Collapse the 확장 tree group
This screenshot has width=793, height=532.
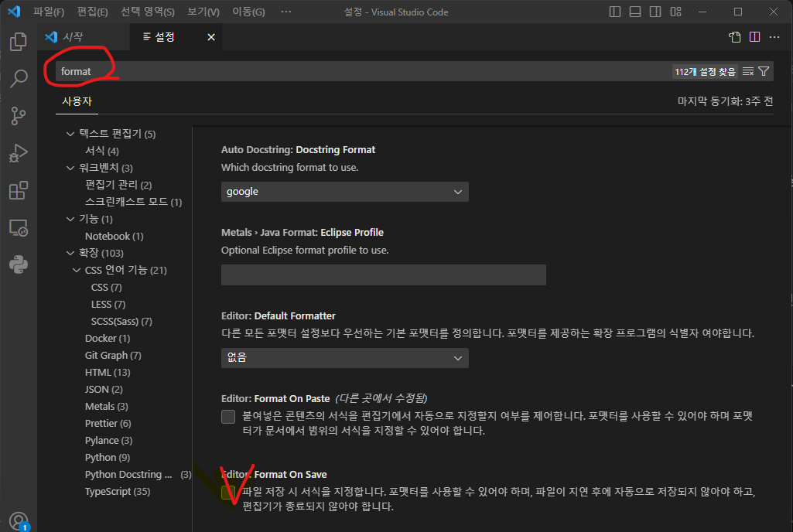70,253
